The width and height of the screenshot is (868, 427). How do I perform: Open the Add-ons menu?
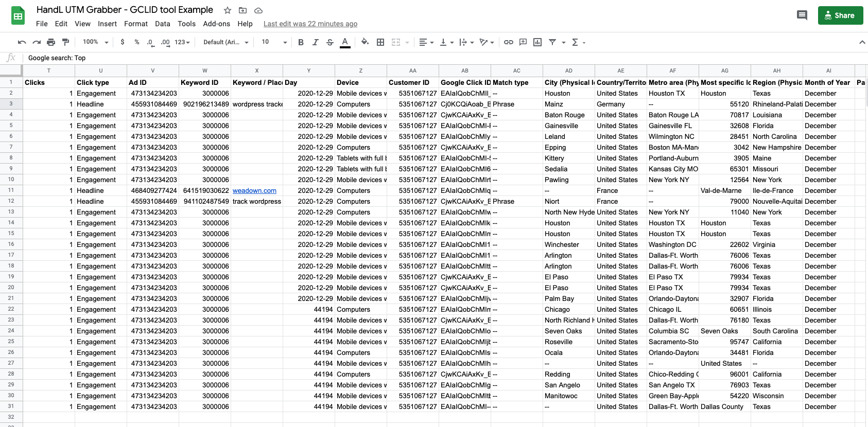click(x=216, y=24)
